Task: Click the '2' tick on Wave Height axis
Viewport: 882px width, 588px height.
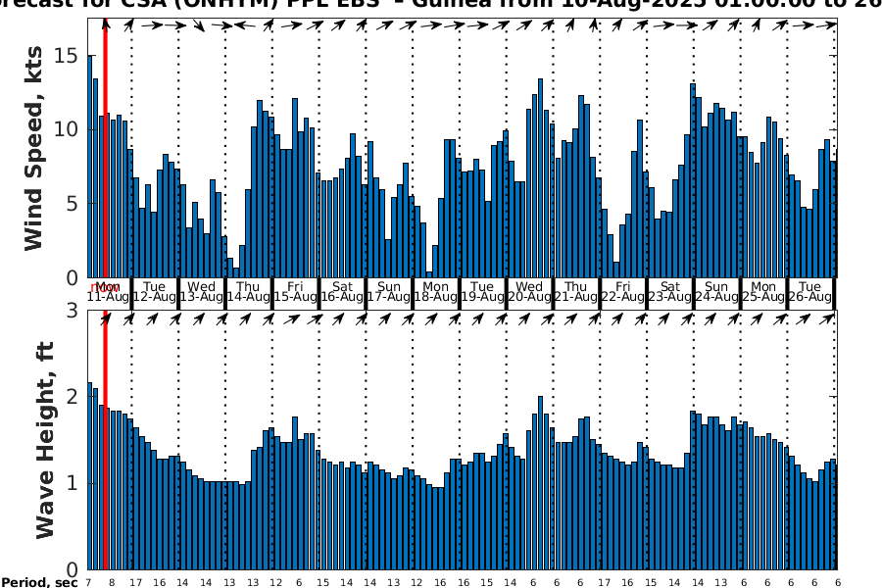Action: [73, 397]
